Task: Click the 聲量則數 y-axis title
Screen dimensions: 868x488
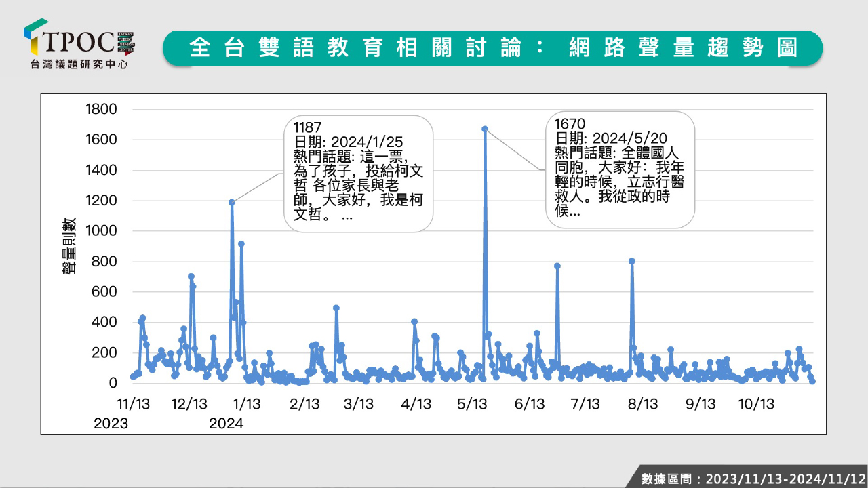Action: pyautogui.click(x=70, y=246)
